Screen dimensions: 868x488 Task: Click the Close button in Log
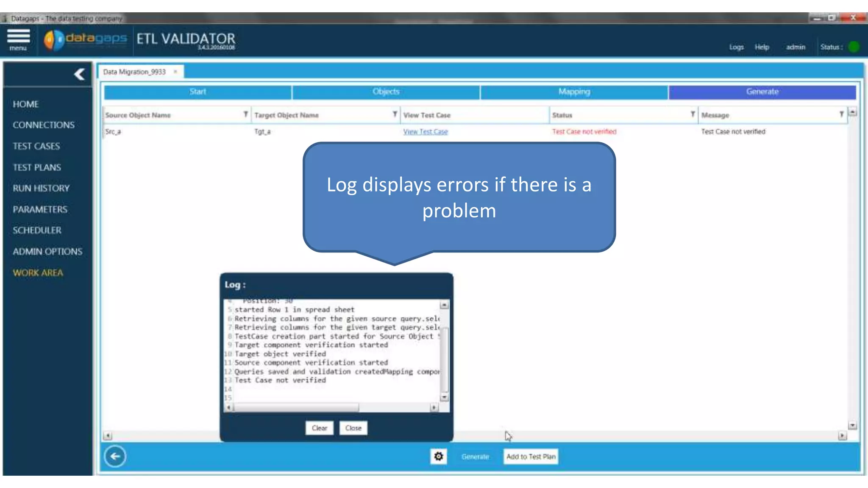coord(353,428)
